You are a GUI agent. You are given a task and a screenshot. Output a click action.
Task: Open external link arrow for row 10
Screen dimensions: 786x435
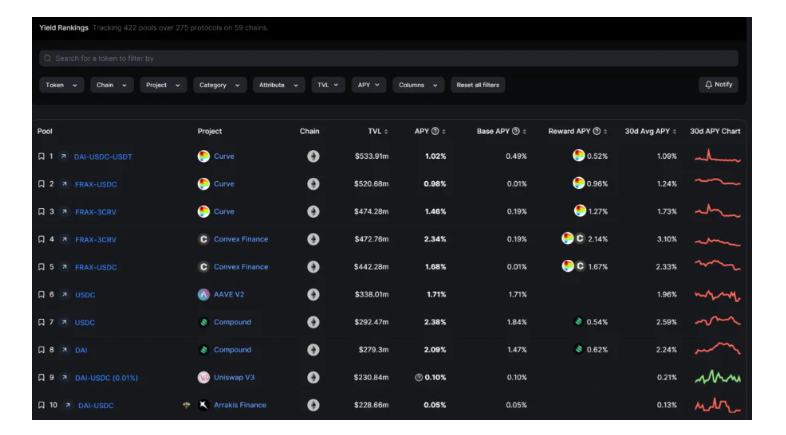point(67,404)
